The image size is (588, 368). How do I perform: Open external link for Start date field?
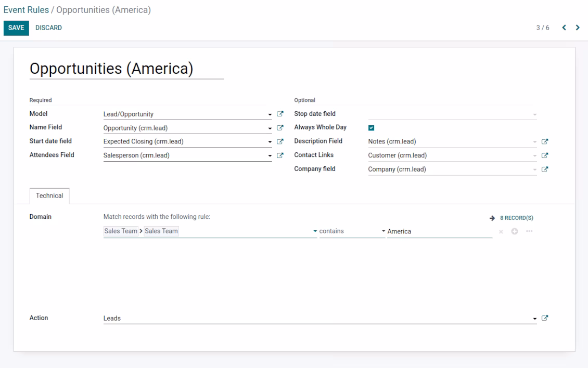(280, 142)
